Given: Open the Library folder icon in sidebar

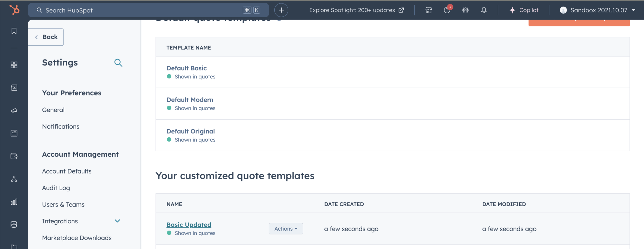Looking at the screenshot, I should coord(14,247).
